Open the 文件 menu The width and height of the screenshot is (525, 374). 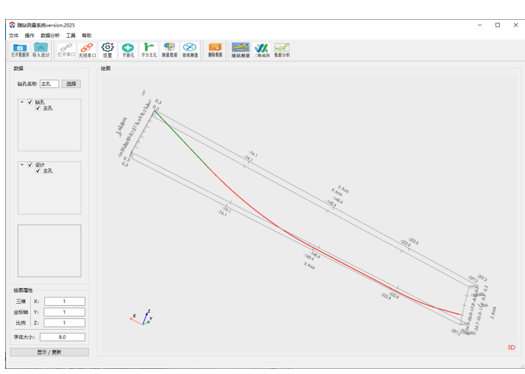pos(14,35)
